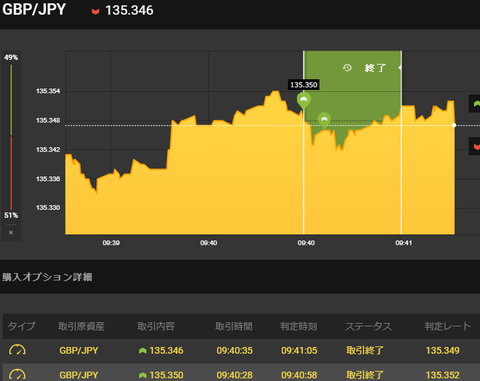Click the 09:41 time axis label
This screenshot has height=381, width=480.
(x=404, y=243)
